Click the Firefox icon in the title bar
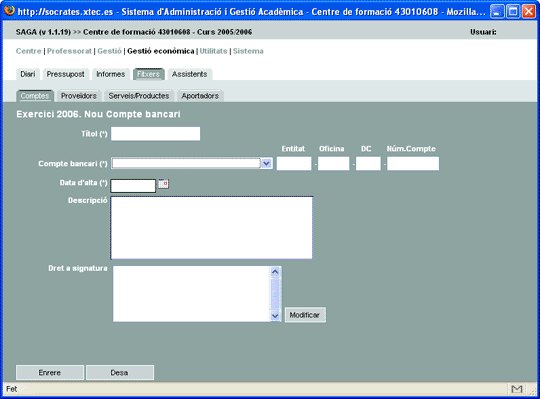 pyautogui.click(x=10, y=10)
